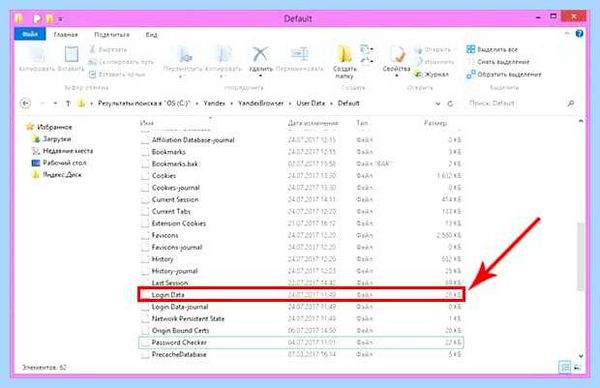The image size is (600, 388).
Task: Click the Create folder (Создать папку) icon
Action: tap(344, 54)
